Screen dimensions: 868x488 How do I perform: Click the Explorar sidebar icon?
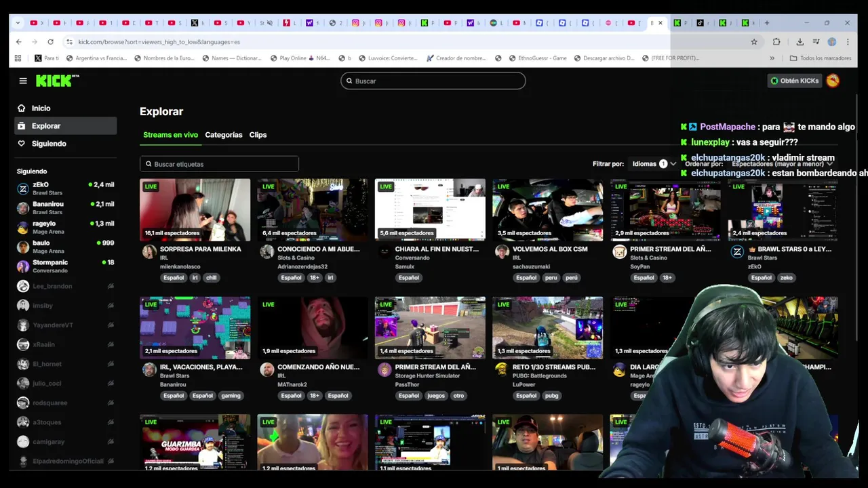tap(22, 126)
